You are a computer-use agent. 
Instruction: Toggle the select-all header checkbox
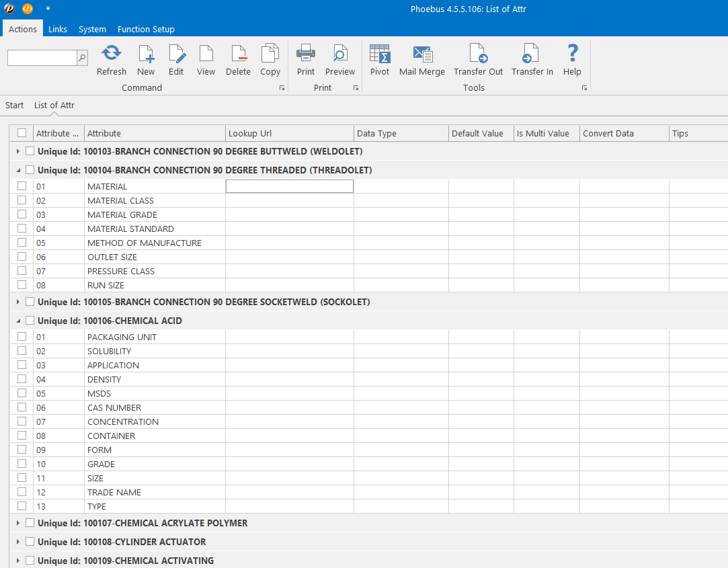(x=22, y=133)
